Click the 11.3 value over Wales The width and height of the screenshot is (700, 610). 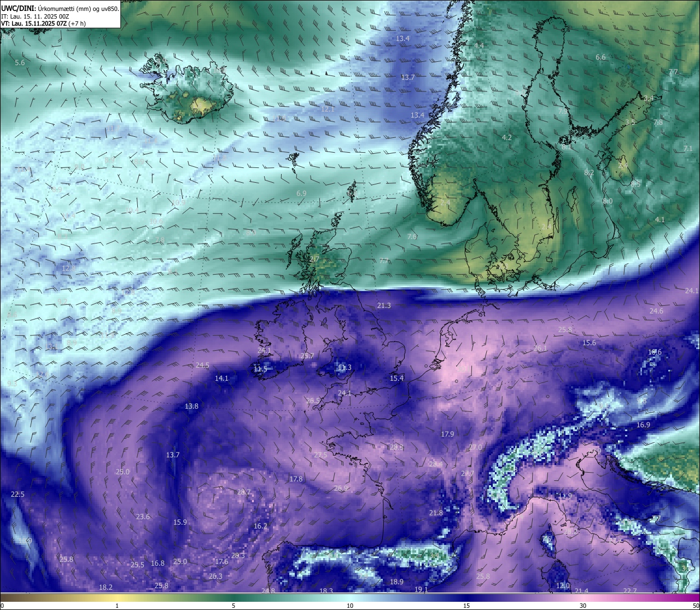(x=345, y=368)
